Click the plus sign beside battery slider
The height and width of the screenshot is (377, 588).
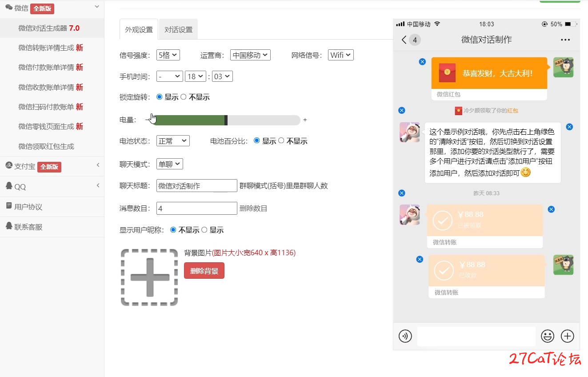(305, 120)
